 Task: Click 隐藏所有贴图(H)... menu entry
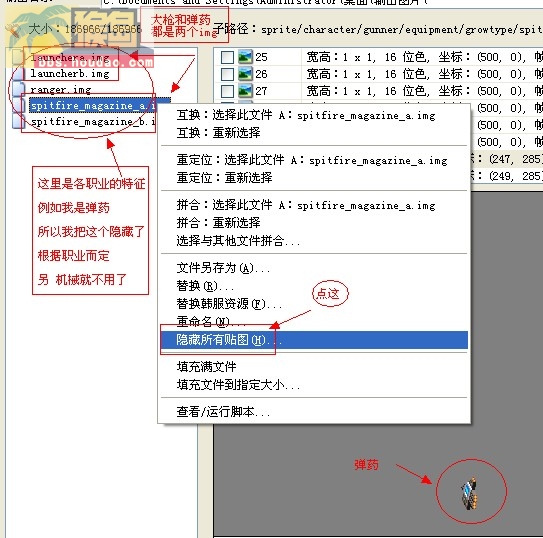click(314, 340)
